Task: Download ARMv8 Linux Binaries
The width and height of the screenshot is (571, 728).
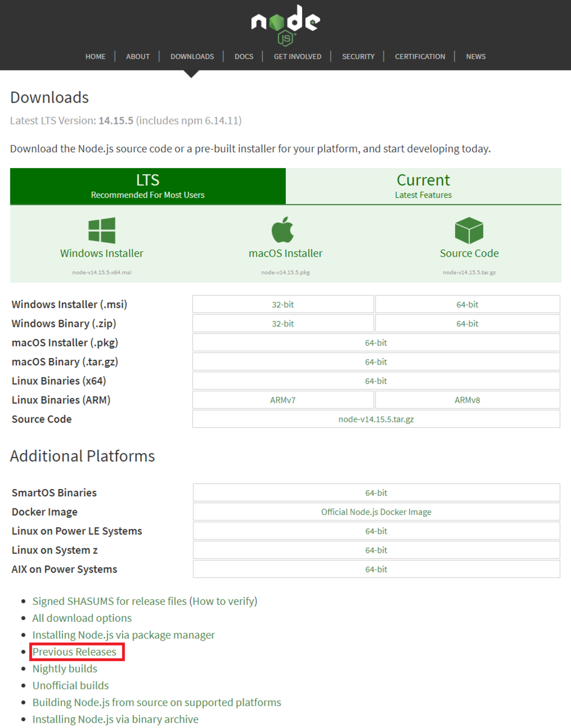Action: [467, 400]
